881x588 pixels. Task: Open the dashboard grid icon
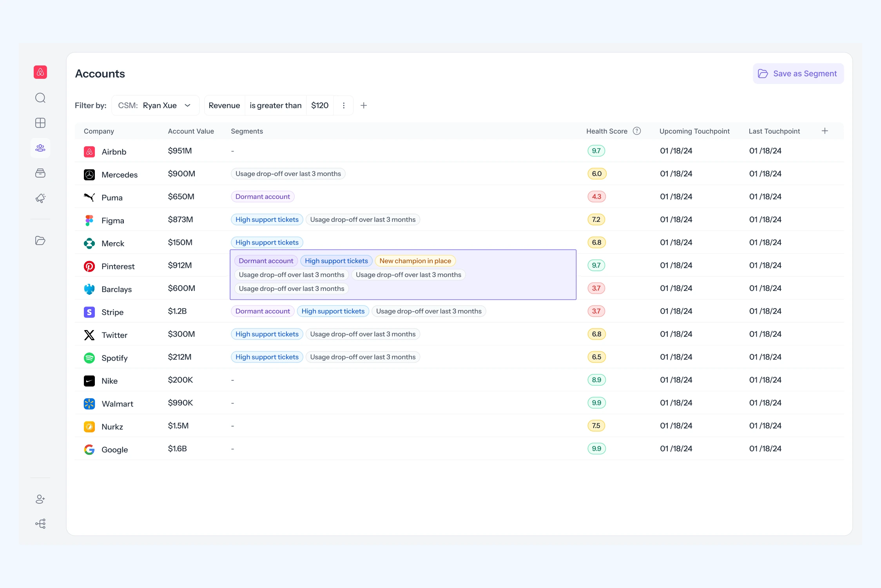point(40,123)
